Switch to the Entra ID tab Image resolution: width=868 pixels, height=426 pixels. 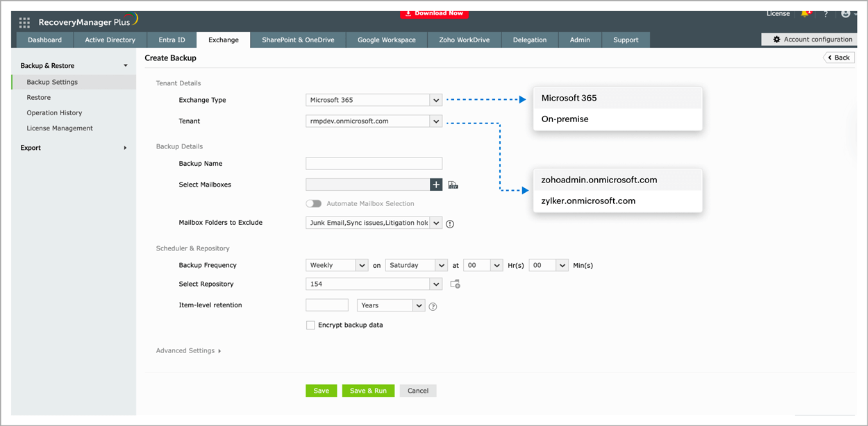coord(172,40)
